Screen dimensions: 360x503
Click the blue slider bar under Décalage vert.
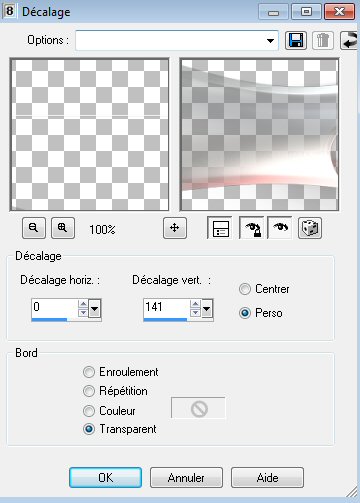coord(165,320)
